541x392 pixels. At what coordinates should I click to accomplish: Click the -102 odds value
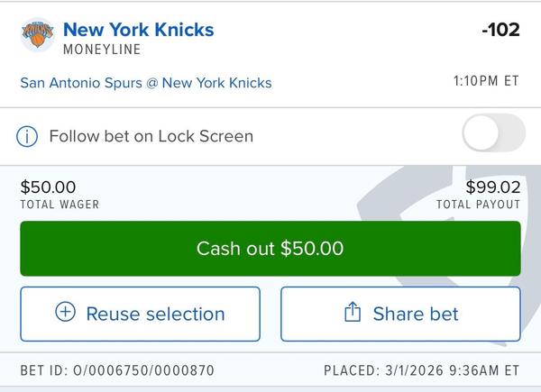point(500,30)
